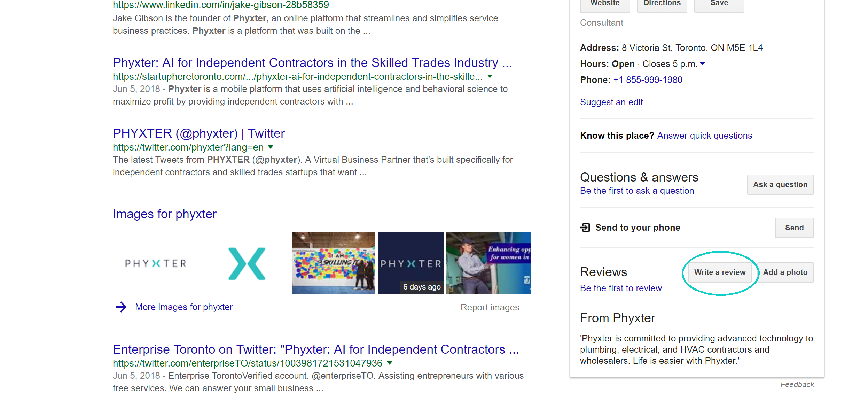The width and height of the screenshot is (868, 408).
Task: Click the Directions button
Action: [x=662, y=4]
